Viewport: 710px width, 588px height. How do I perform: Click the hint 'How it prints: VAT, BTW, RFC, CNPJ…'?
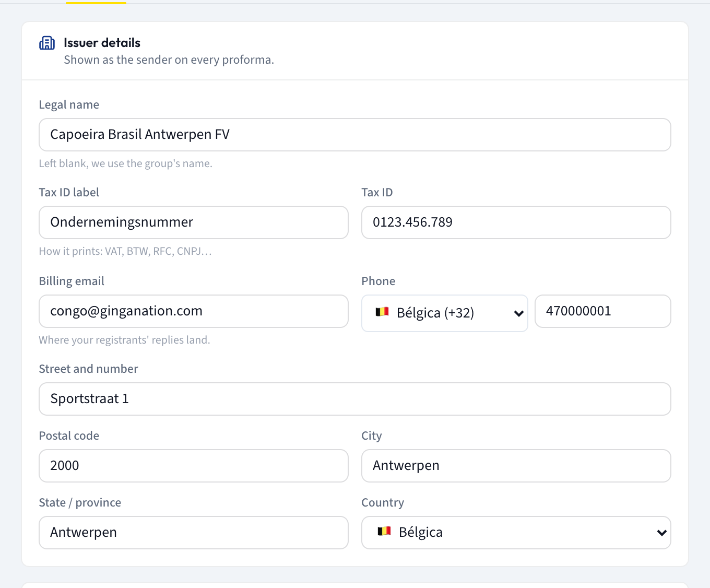click(x=125, y=251)
